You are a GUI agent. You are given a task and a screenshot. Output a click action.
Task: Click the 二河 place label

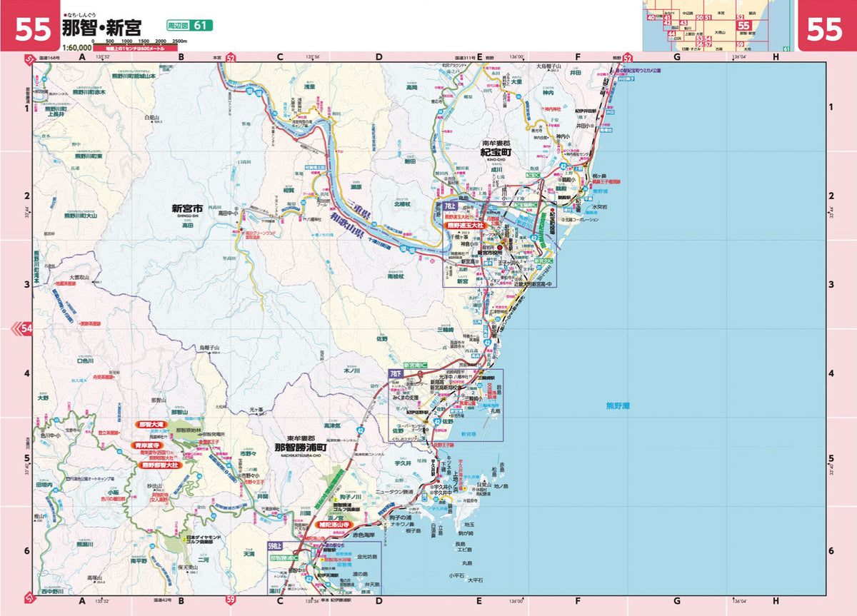tap(203, 560)
